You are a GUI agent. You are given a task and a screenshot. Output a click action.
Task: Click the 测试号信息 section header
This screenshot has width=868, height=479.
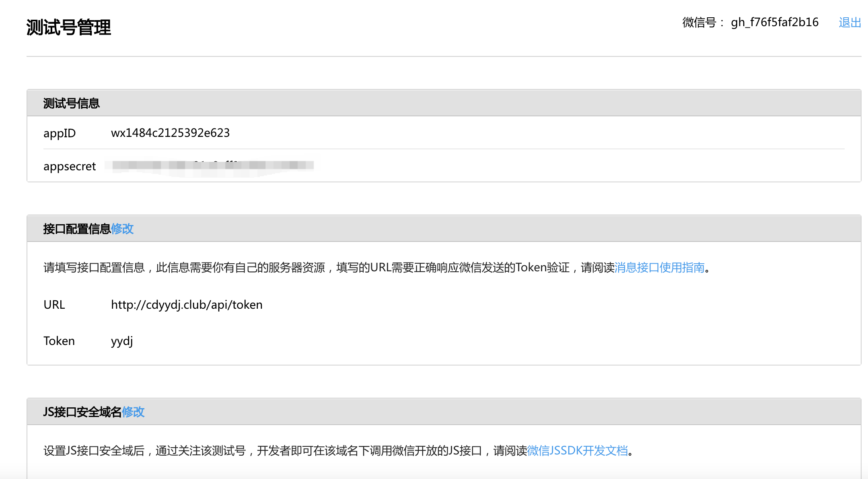[x=71, y=103]
